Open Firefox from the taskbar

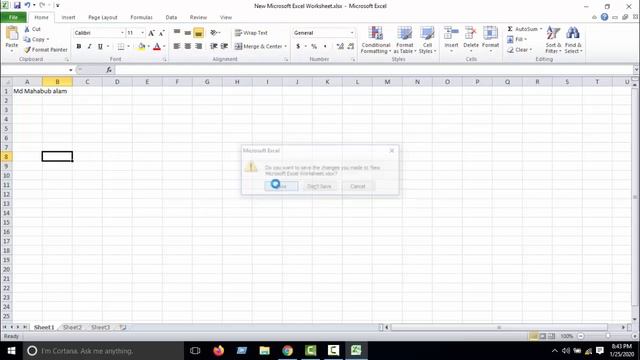(x=218, y=351)
